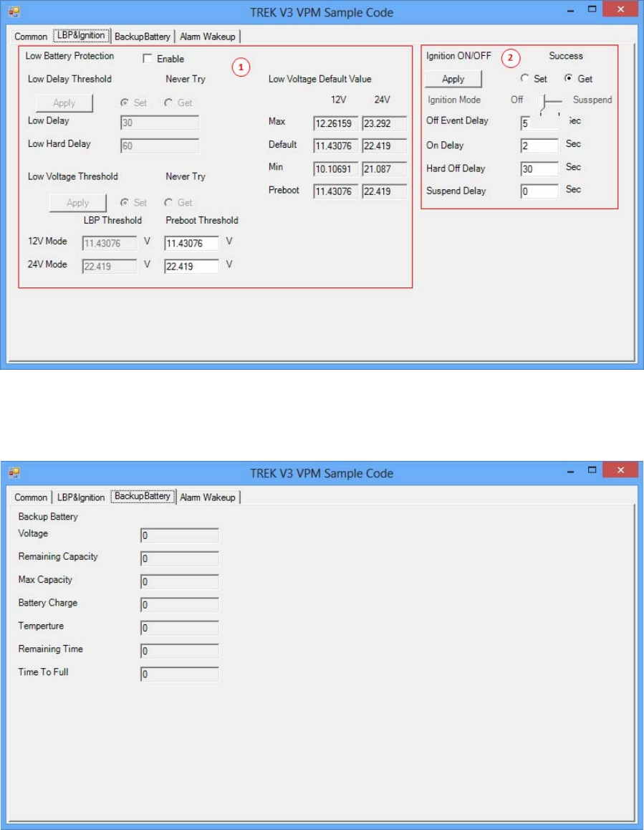Select Set radio under Low Voltage Threshold
Image resolution: width=644 pixels, height=830 pixels.
coord(125,202)
